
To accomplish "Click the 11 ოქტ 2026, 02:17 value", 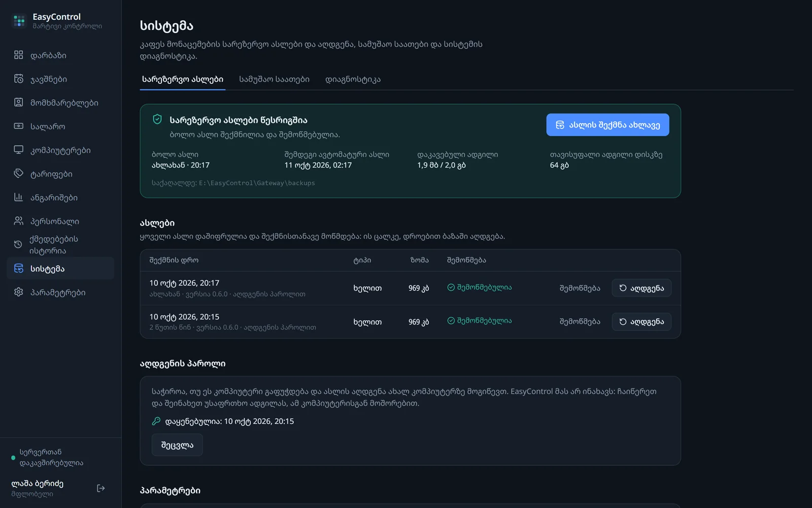I will coord(318,165).
